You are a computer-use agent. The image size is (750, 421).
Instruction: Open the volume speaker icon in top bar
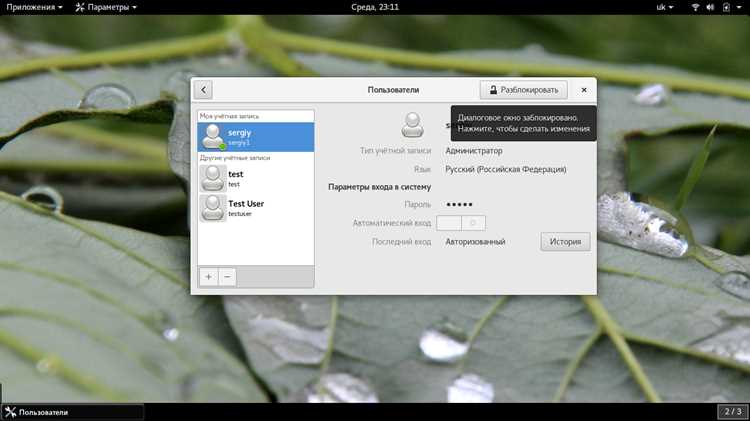pyautogui.click(x=710, y=7)
